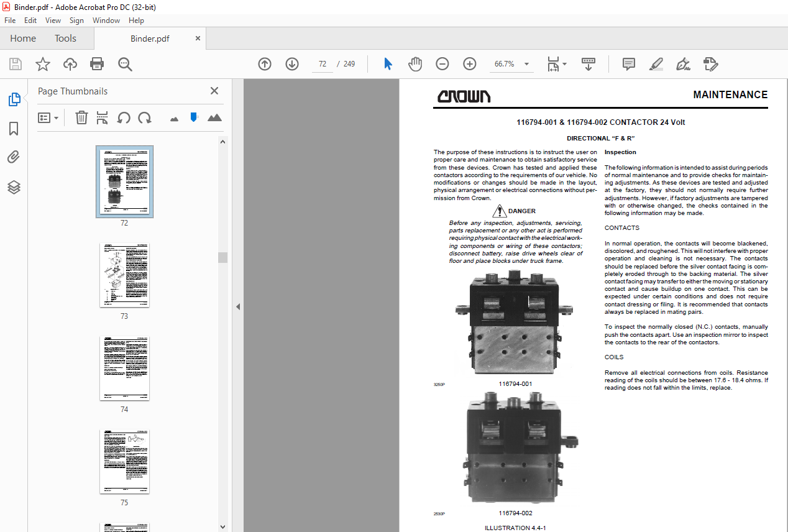The width and height of the screenshot is (788, 532).
Task: Open the Help menu
Action: click(x=136, y=21)
